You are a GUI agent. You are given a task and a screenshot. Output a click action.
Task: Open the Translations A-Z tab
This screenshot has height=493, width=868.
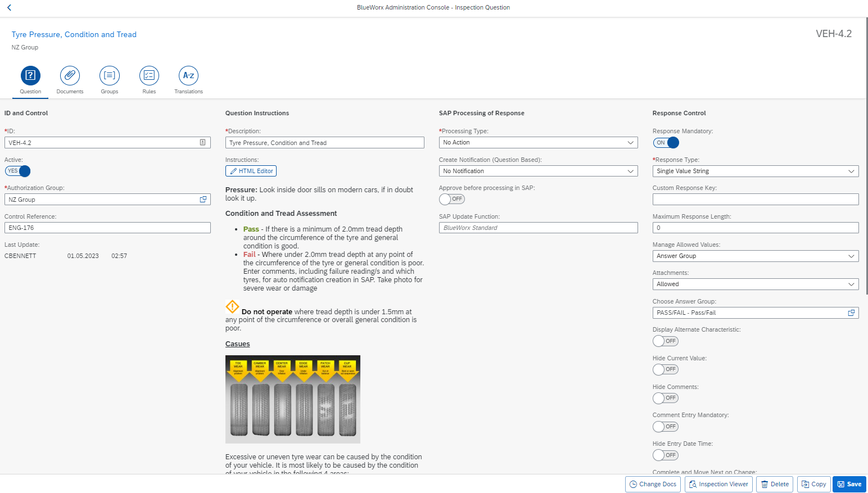(x=188, y=75)
